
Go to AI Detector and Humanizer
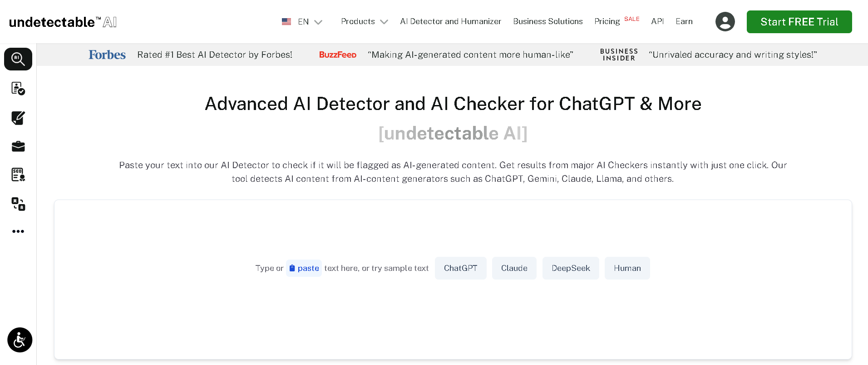coord(450,21)
